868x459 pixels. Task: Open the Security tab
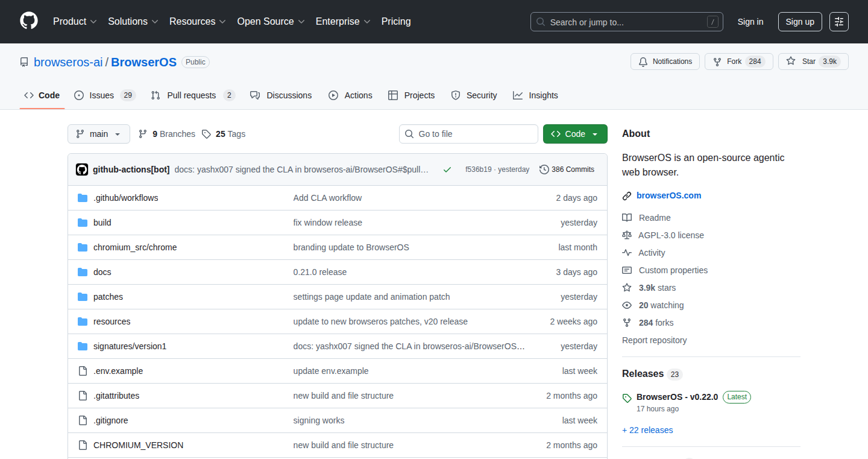click(x=474, y=95)
